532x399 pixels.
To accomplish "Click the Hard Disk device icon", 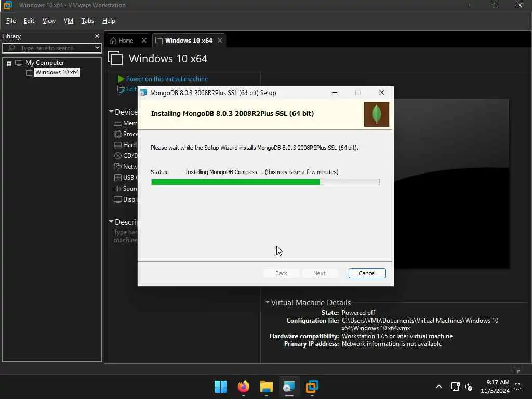I will coord(118,145).
